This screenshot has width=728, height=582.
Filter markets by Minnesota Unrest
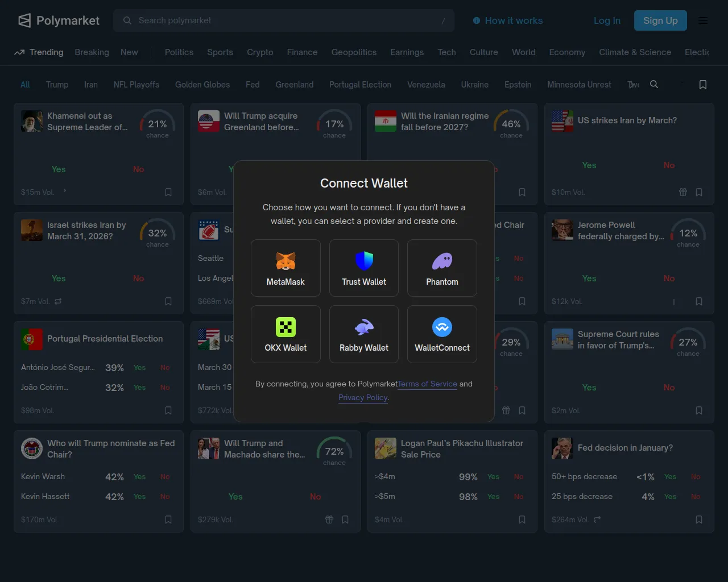[579, 85]
